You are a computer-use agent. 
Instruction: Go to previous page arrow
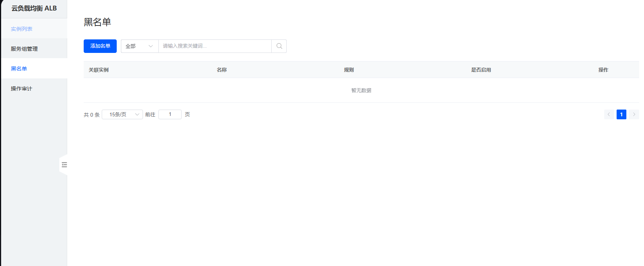[x=609, y=114]
